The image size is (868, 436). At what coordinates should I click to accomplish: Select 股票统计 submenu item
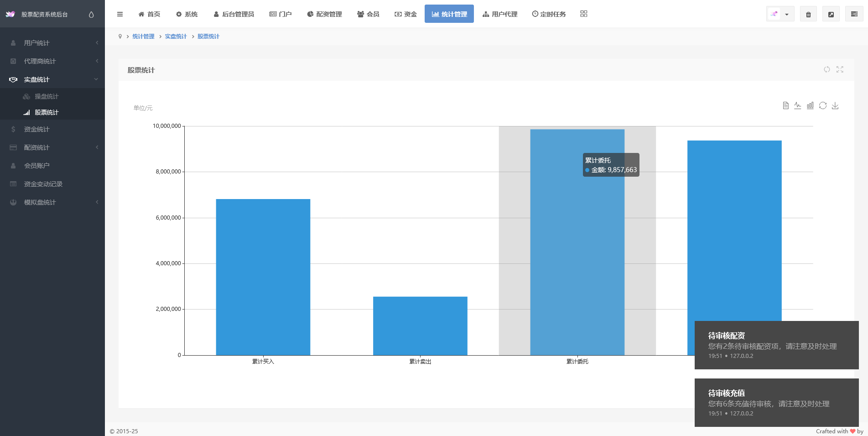(52, 112)
